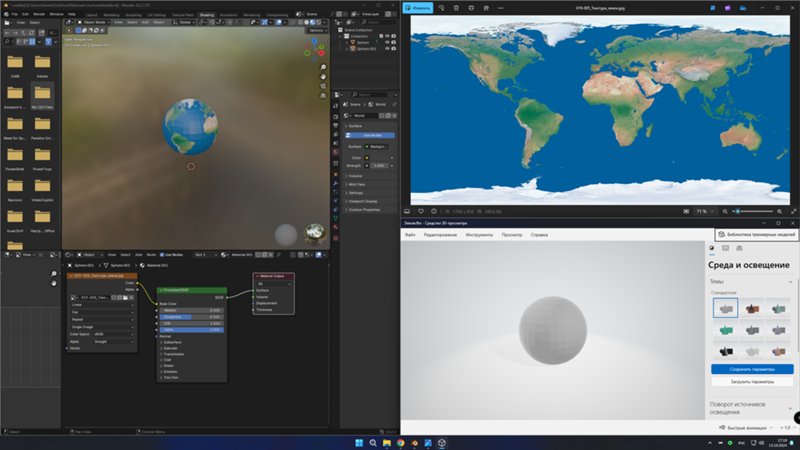Click the heart favorite icon in the photo viewer

point(422,211)
